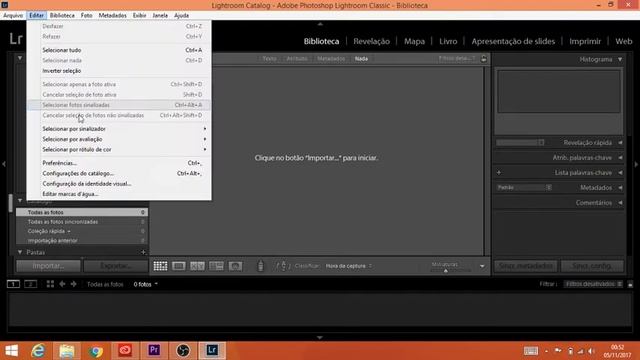
Task: Click bottom filmstrip panel hide arrow
Action: (x=320, y=338)
